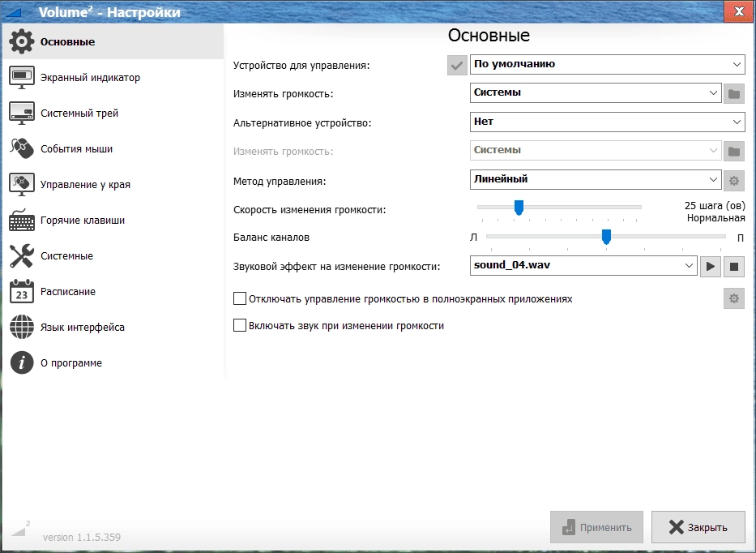The image size is (756, 553).
Task: Click the Нормальная speed label
Action: coord(716,218)
